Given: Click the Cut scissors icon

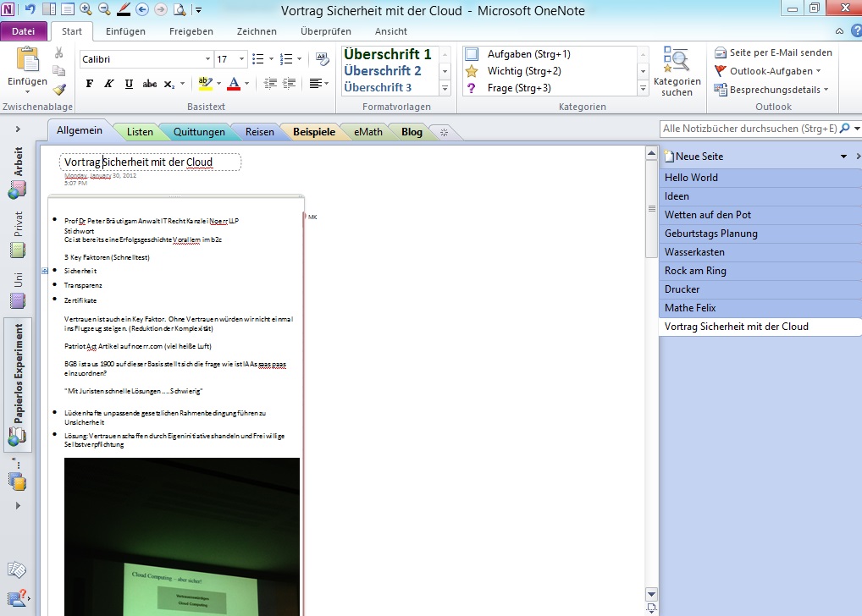Looking at the screenshot, I should 59,52.
